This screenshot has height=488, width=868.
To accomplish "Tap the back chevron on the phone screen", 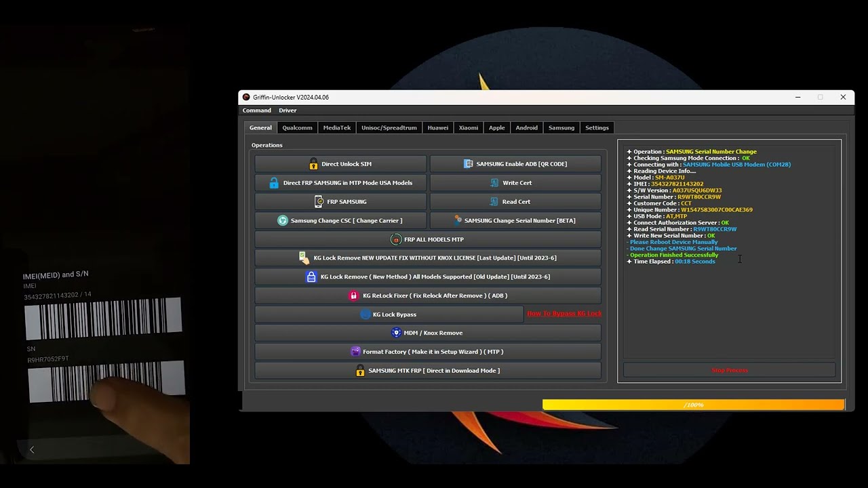I will pyautogui.click(x=32, y=449).
